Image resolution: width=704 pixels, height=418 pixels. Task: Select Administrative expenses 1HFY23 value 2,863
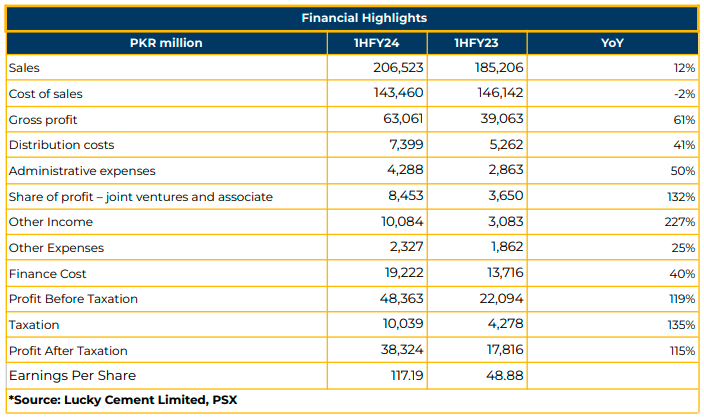(506, 170)
